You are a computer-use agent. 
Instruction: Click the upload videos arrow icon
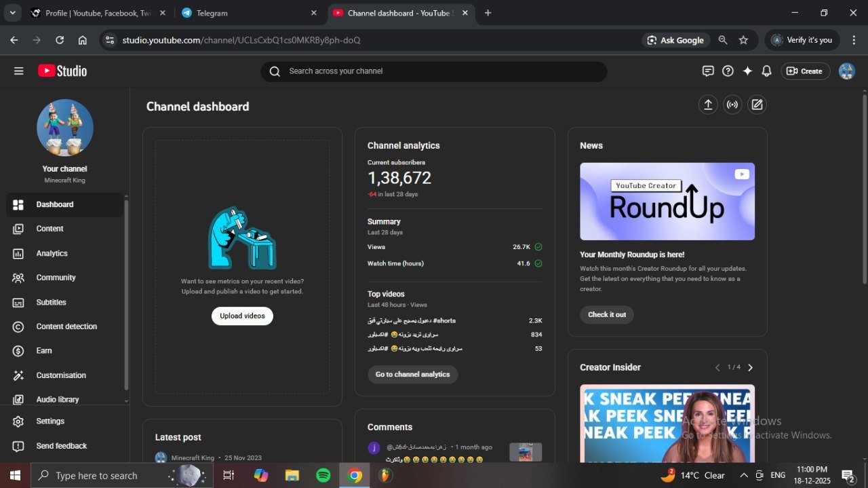coord(708,105)
